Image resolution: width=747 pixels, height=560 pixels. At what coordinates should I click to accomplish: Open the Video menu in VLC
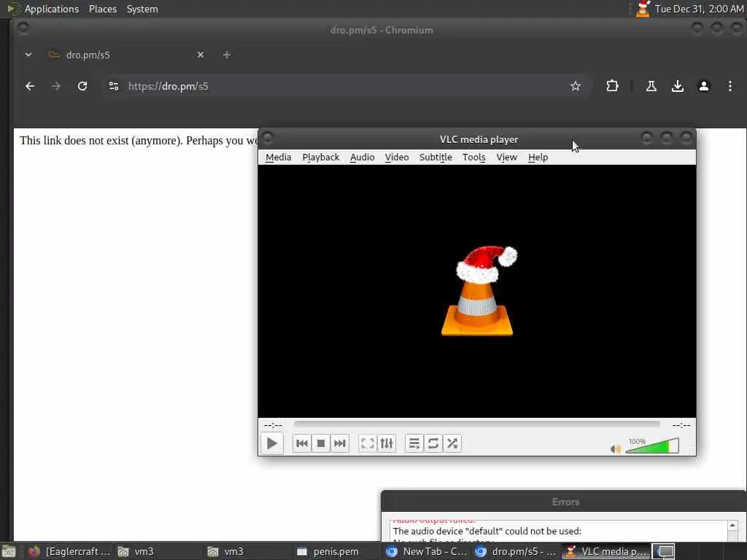point(396,157)
